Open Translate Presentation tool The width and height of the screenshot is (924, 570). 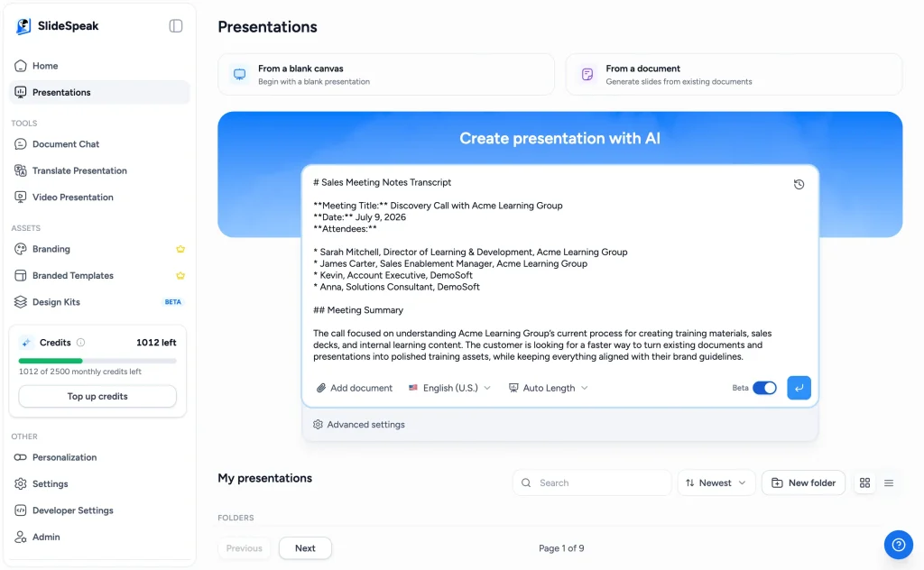click(99, 170)
